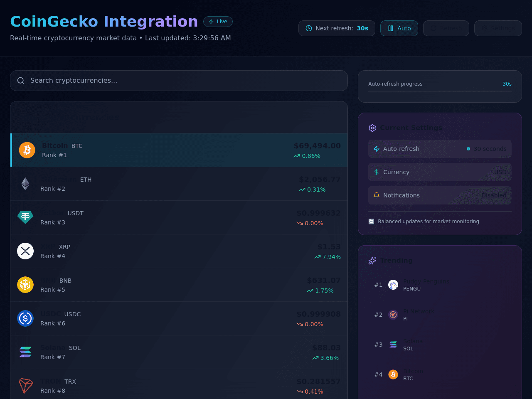Click the CoinGecko Integration title

(104, 21)
